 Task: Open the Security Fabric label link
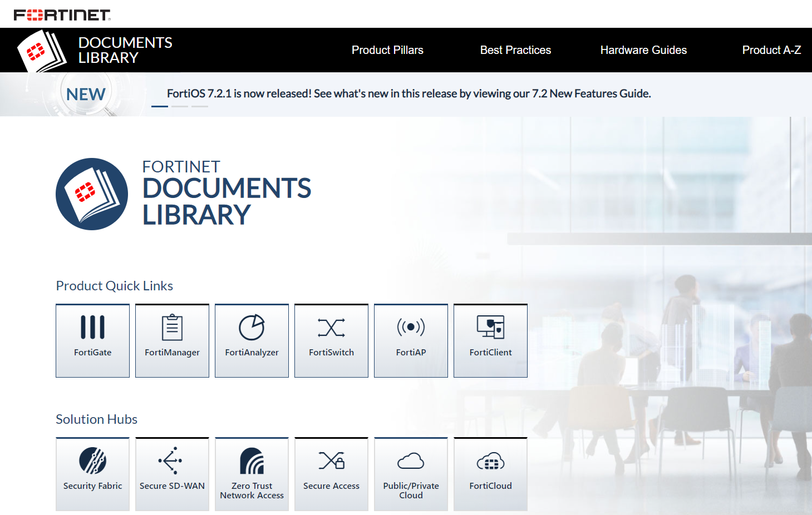(92, 486)
